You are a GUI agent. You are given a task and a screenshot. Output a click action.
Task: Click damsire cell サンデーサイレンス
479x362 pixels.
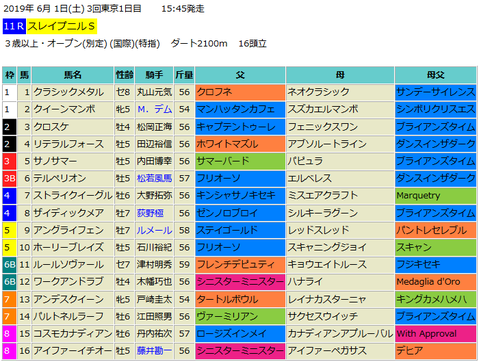click(436, 92)
